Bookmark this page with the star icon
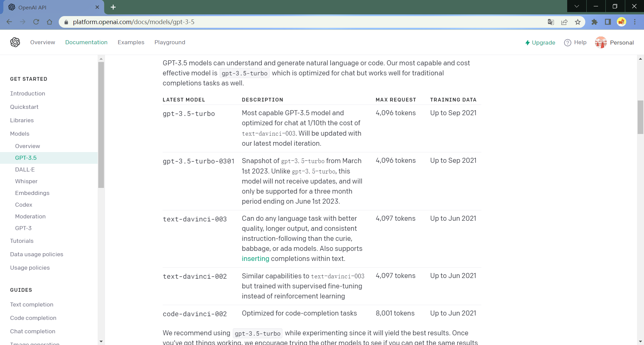 click(x=578, y=22)
